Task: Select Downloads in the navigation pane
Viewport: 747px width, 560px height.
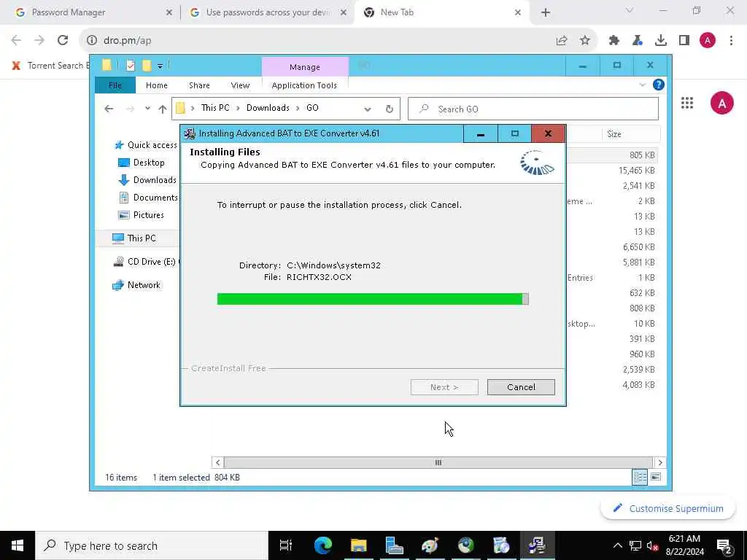Action: pyautogui.click(x=147, y=180)
